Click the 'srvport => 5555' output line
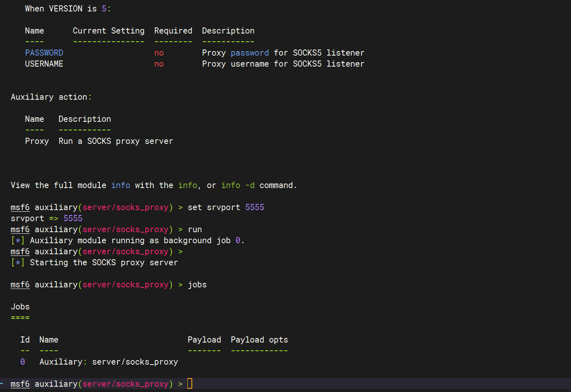 point(47,218)
